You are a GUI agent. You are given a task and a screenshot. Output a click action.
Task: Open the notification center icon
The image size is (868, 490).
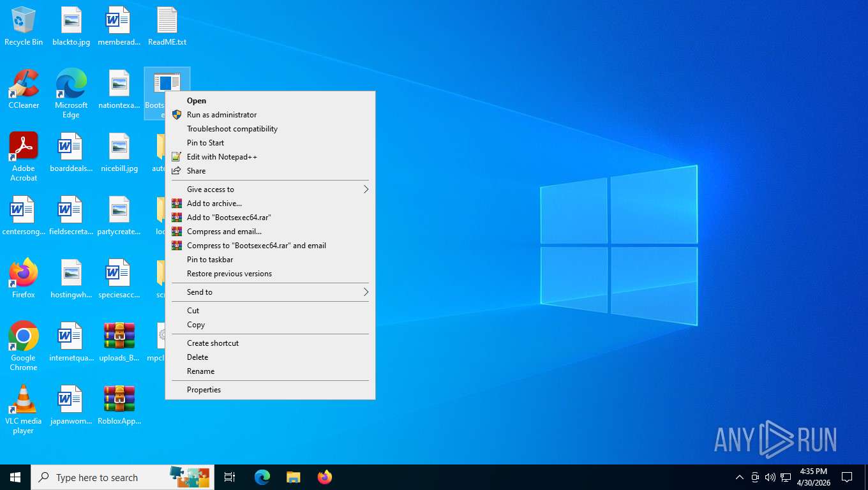point(847,477)
